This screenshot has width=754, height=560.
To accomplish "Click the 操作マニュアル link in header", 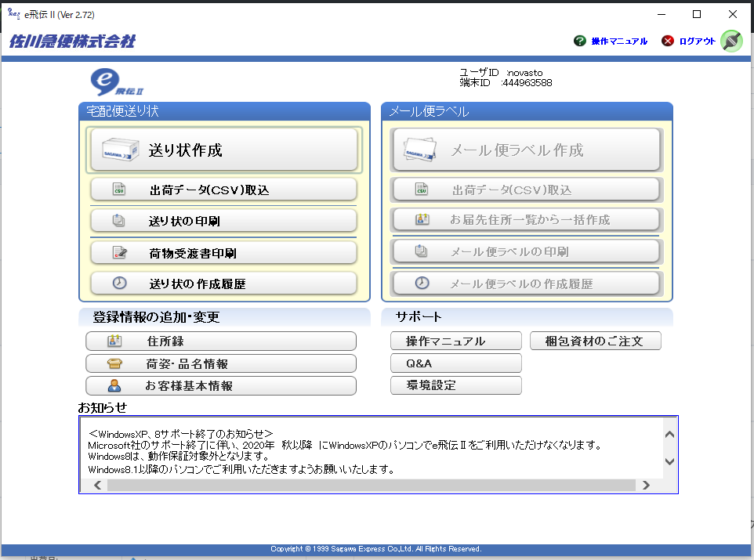I will click(x=619, y=42).
